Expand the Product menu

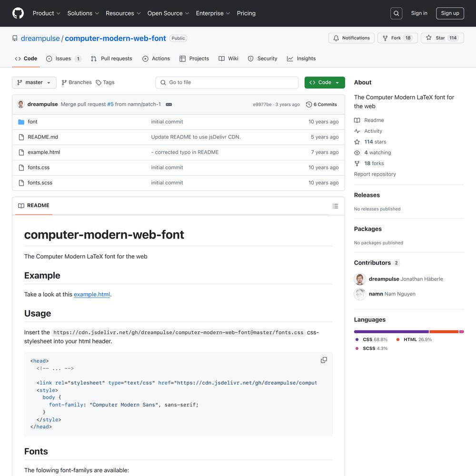[47, 13]
